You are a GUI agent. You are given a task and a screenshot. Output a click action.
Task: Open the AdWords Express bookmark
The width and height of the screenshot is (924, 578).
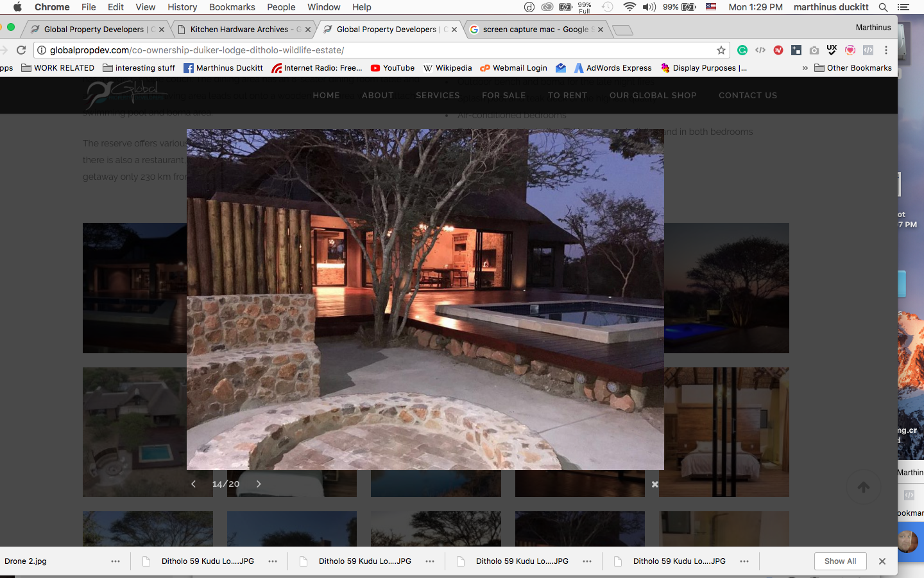coord(613,68)
